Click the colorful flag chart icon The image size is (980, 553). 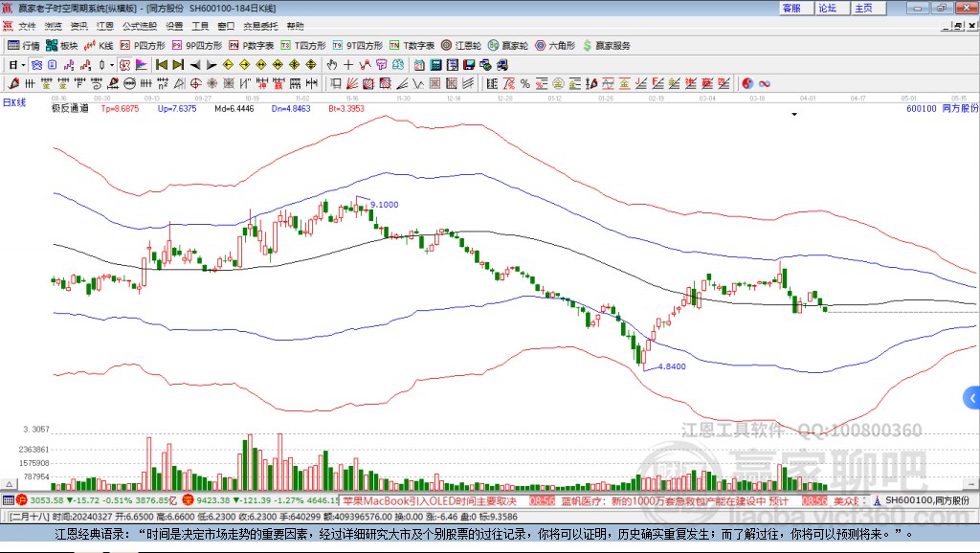[x=142, y=65]
